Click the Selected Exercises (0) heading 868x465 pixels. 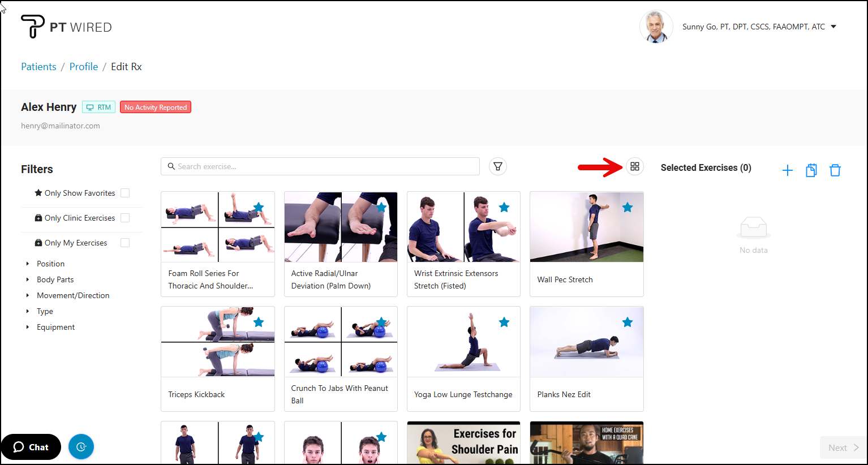(706, 167)
